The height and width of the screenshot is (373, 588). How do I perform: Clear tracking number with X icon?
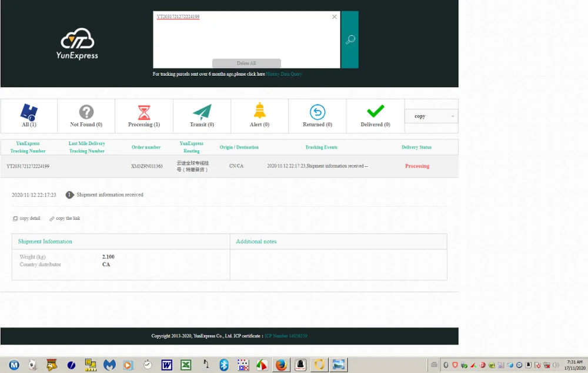click(334, 17)
